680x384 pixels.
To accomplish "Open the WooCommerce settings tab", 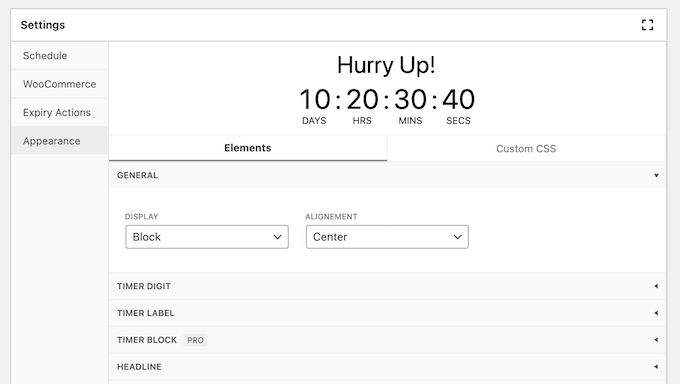I will pos(59,84).
